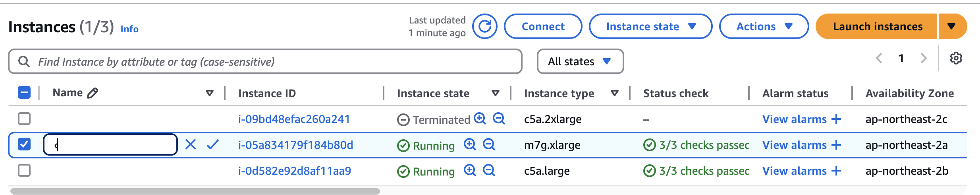
Task: Open instance link i-0d582e92d8af11aa9
Action: tap(295, 171)
